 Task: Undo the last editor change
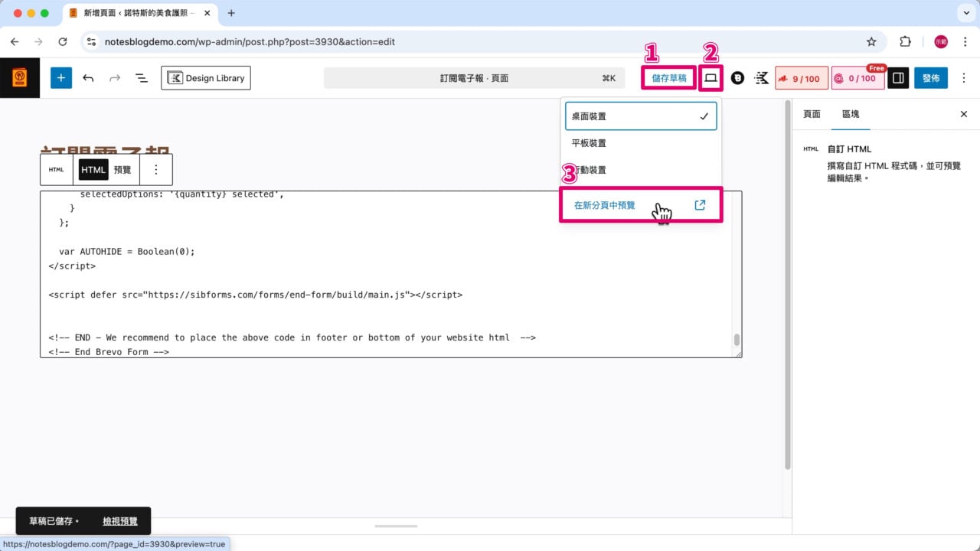[88, 78]
